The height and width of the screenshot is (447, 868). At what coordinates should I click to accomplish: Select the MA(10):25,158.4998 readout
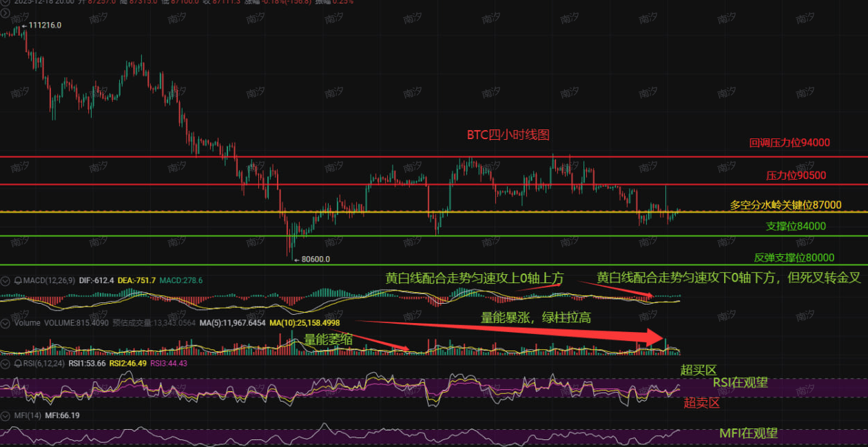tap(304, 322)
